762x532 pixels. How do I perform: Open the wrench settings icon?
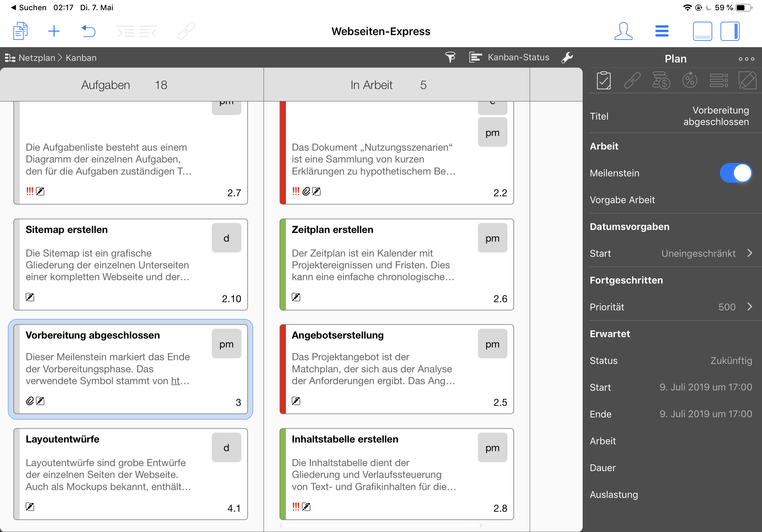tap(567, 57)
